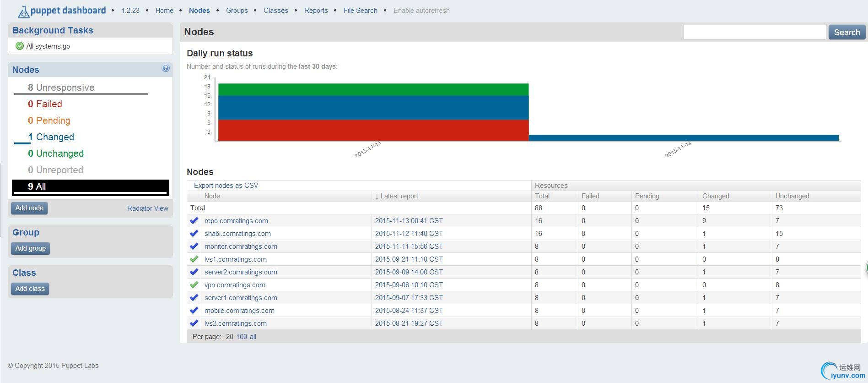Image resolution: width=868 pixels, height=383 pixels.
Task: Open report dated 2015-08-21 19:27 CST
Action: (x=409, y=323)
